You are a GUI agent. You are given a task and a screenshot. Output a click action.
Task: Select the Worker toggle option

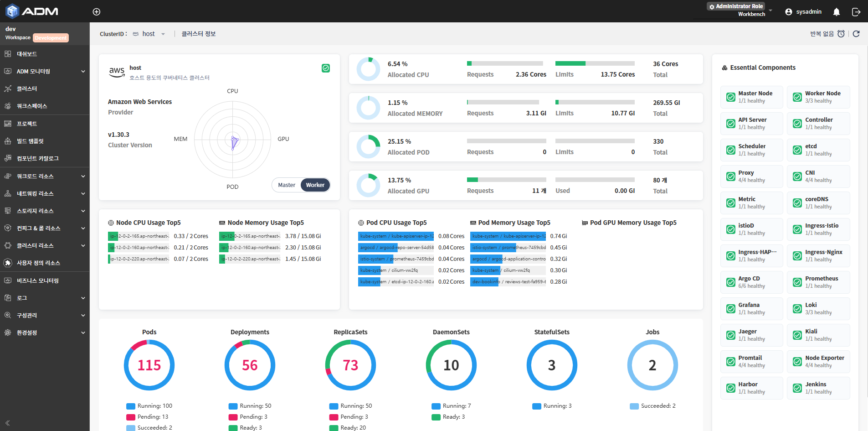(315, 185)
